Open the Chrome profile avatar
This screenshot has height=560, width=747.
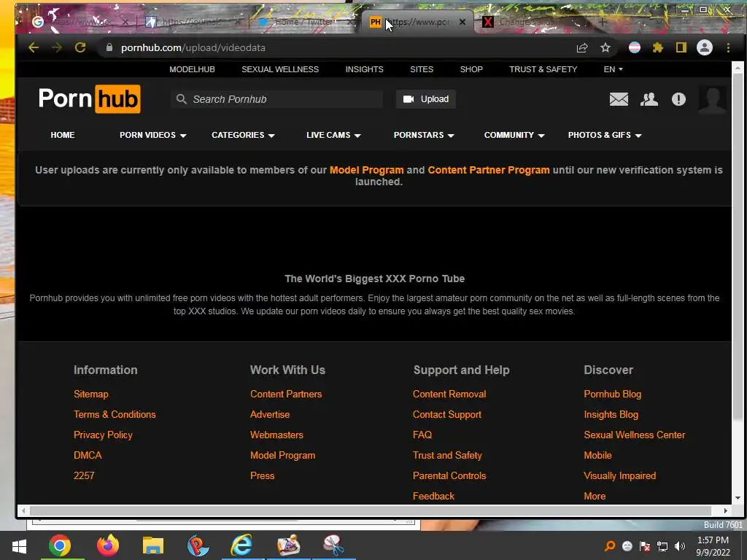click(x=705, y=47)
